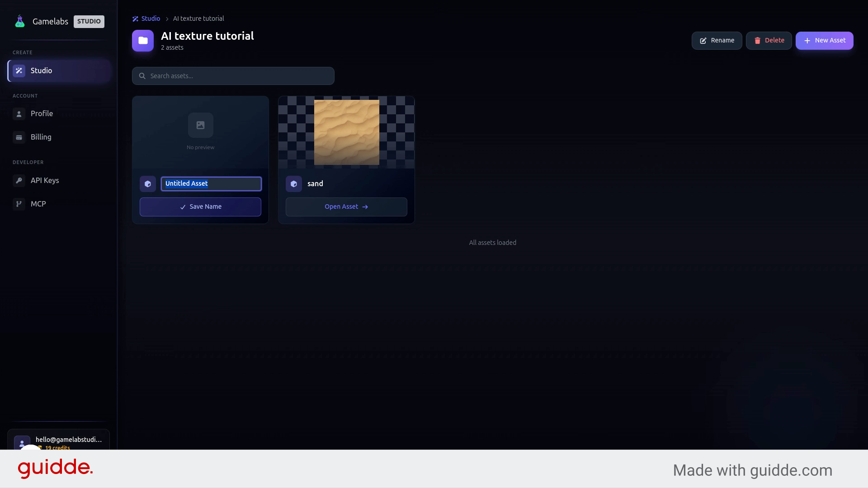Image resolution: width=868 pixels, height=488 pixels.
Task: Click the Profile person icon
Action: click(x=19, y=114)
